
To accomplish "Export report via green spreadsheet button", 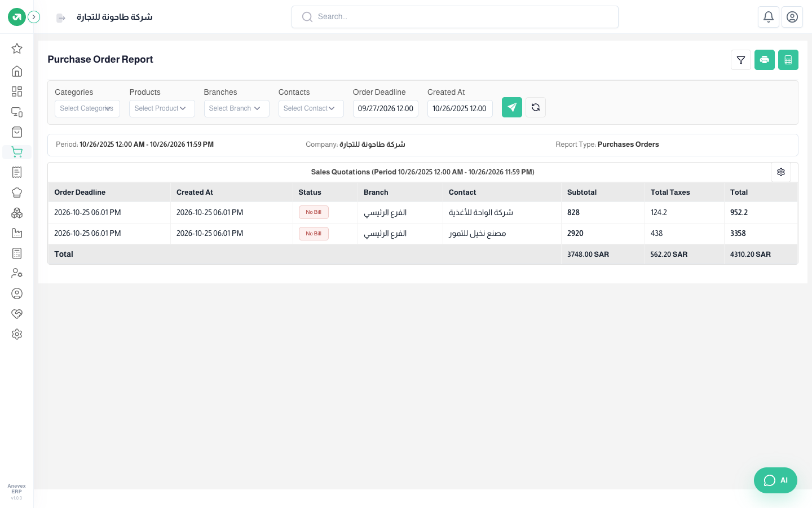I will click(788, 60).
